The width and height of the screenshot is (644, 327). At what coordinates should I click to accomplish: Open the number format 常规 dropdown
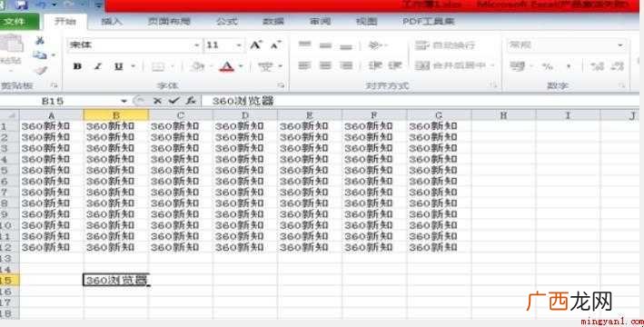[620, 45]
